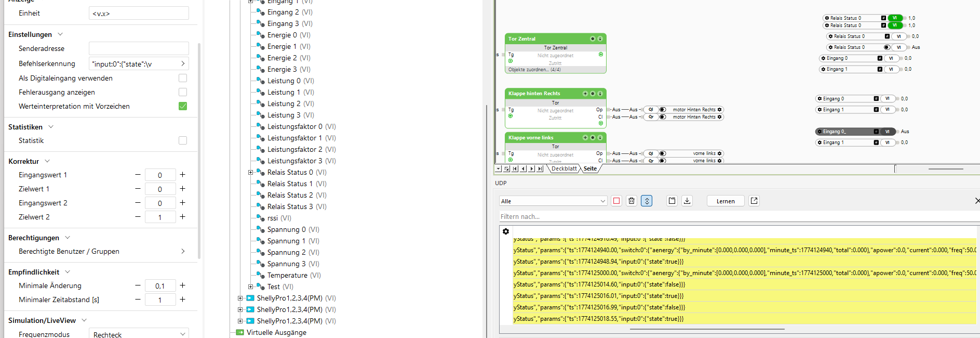Collapse the Korrektur section

(x=47, y=161)
